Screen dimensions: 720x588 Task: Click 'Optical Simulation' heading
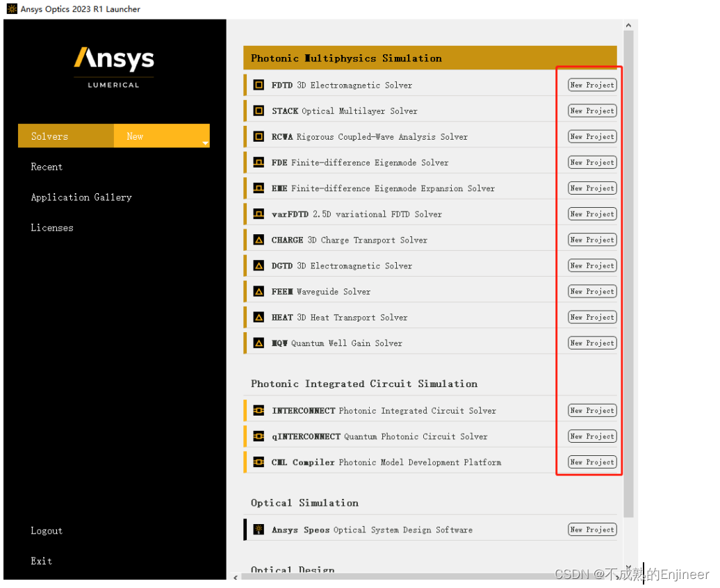[304, 503]
